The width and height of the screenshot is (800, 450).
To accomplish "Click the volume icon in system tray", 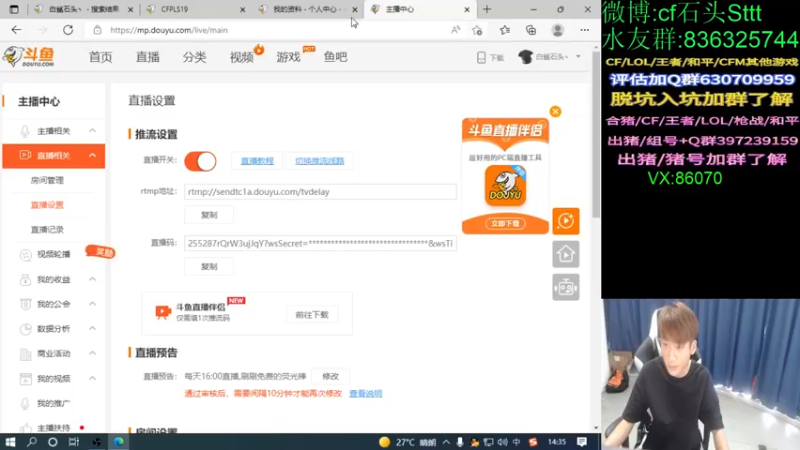I will (x=503, y=442).
